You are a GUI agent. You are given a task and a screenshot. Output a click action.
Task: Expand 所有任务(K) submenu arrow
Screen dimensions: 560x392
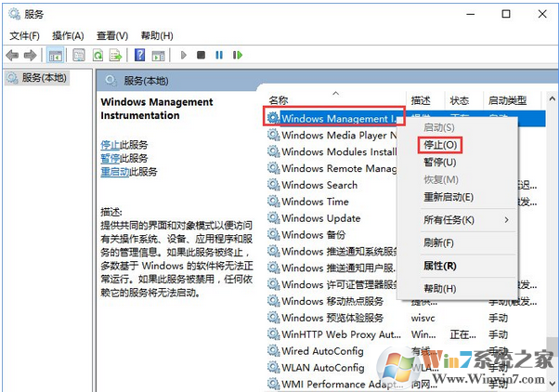click(506, 220)
